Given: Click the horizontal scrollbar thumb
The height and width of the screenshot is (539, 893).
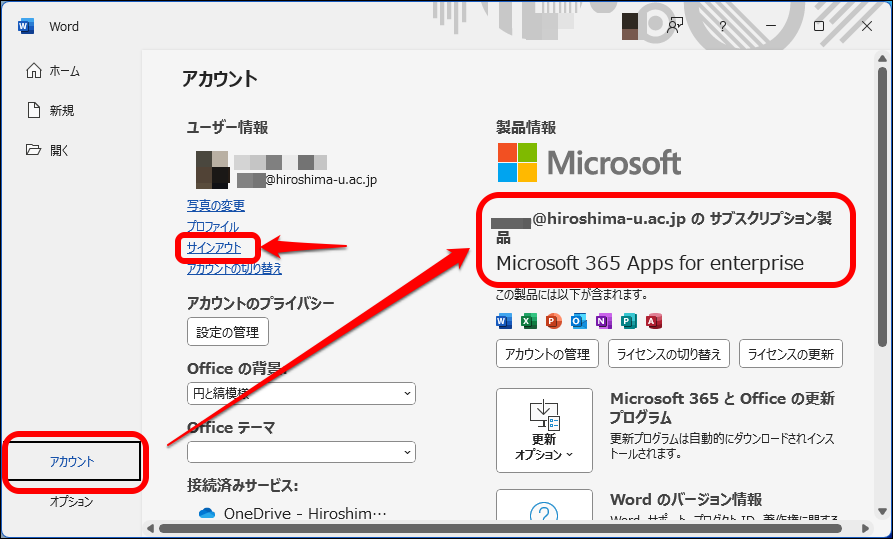Looking at the screenshot, I should click(501, 529).
